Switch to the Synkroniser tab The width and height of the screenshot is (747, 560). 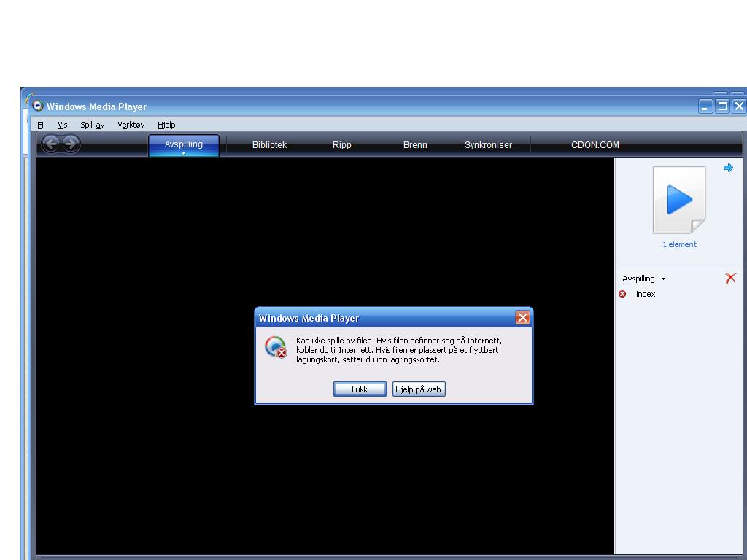pos(488,145)
